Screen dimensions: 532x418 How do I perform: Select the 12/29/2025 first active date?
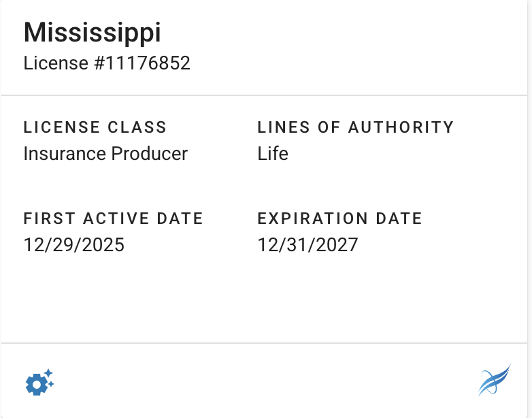(x=74, y=245)
